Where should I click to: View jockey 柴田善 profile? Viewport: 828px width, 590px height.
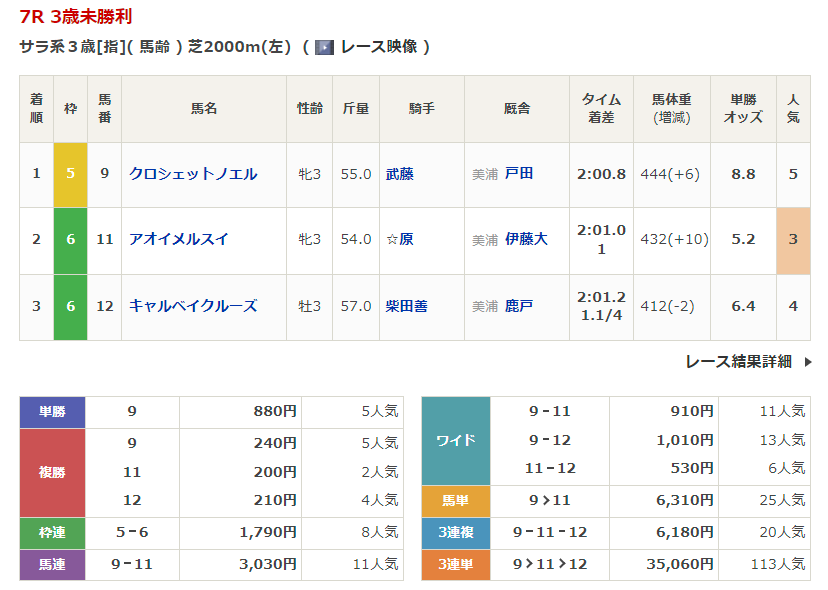point(407,306)
